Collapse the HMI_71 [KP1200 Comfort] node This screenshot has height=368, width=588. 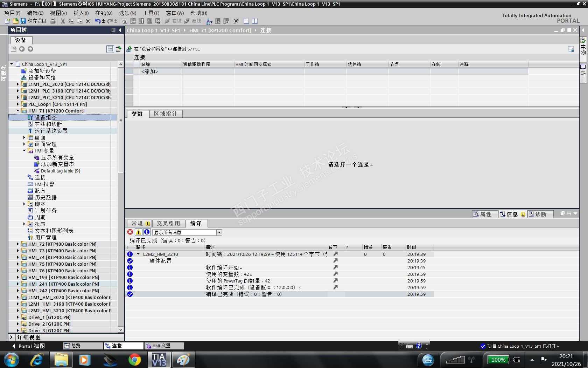(18, 111)
